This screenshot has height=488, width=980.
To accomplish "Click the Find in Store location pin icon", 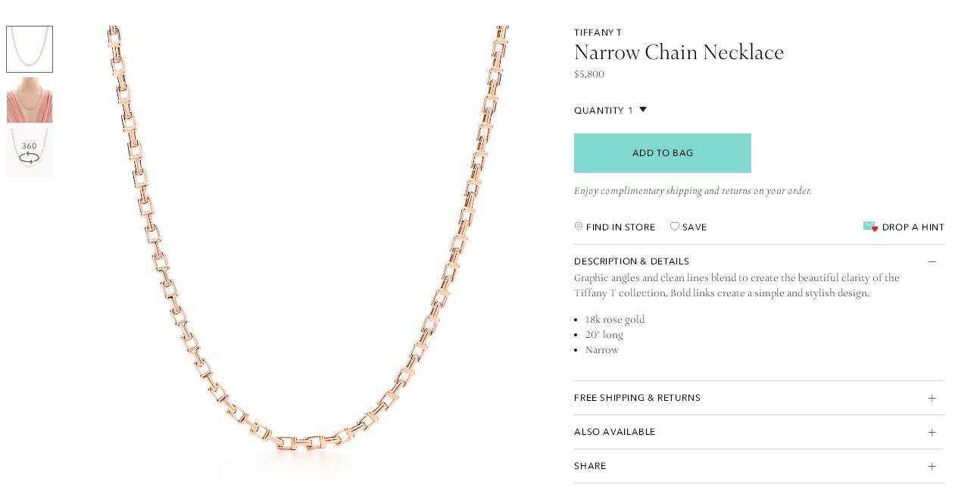I will pos(579,227).
